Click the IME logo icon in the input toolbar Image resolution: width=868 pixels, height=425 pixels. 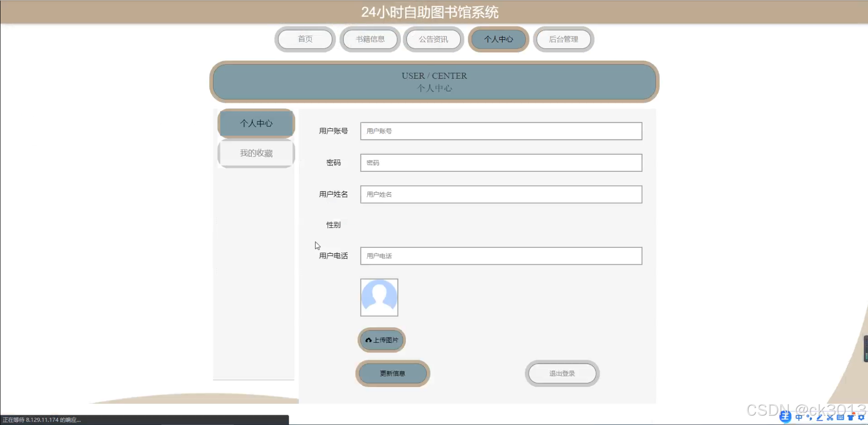785,417
